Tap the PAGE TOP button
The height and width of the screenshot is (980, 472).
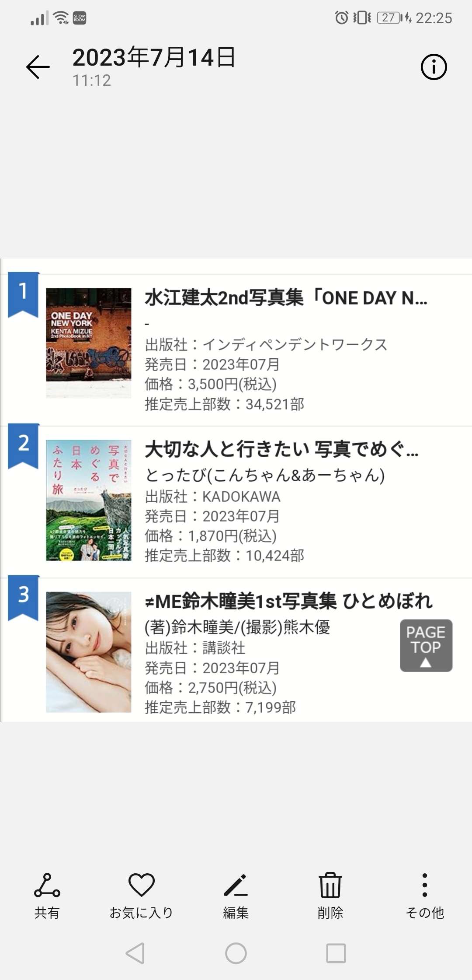[426, 645]
